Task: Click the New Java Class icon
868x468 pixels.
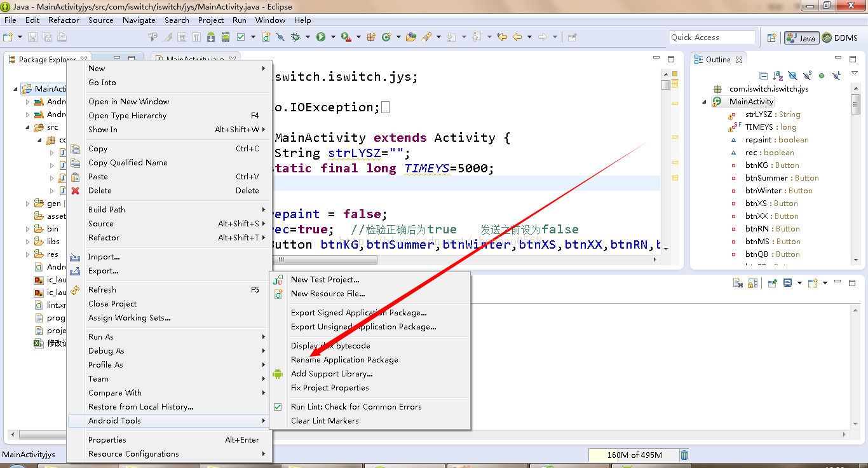Action: [x=386, y=37]
